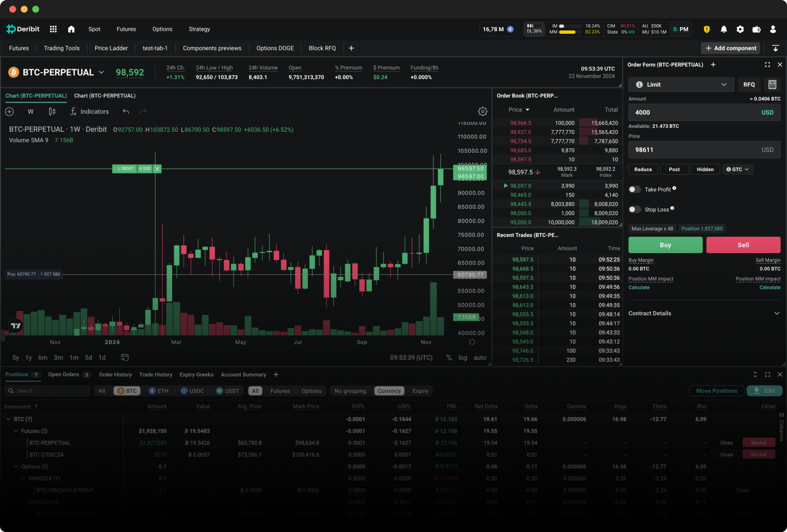Open the apps grid menu
The width and height of the screenshot is (787, 532).
coord(53,29)
